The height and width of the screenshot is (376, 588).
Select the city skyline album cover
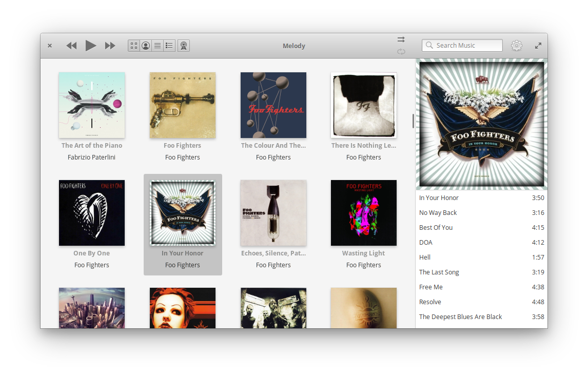(x=92, y=308)
